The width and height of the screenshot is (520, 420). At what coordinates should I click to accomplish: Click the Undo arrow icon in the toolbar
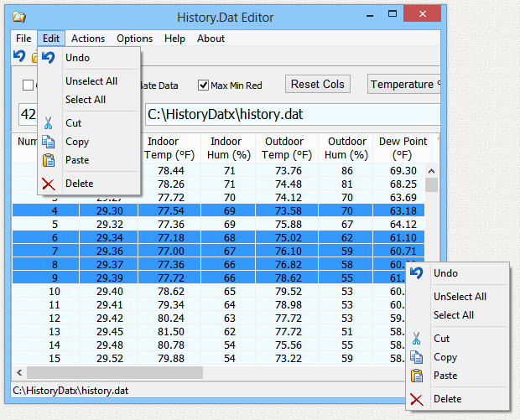tap(19, 56)
